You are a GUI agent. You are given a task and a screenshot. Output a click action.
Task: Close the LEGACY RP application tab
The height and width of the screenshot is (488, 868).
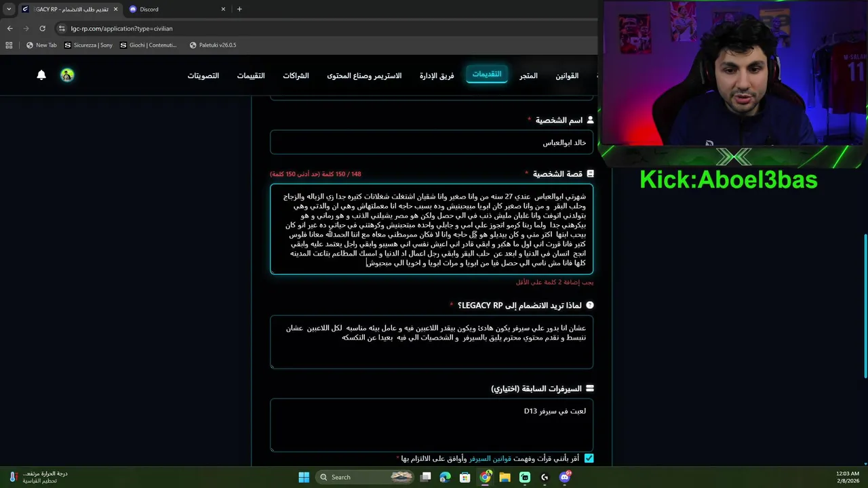(115, 9)
